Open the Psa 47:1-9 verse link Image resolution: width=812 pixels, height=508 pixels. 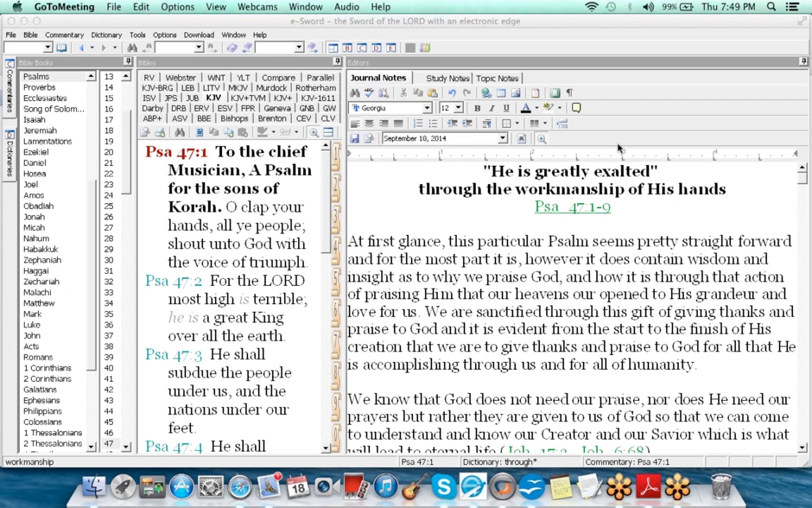[x=572, y=207]
